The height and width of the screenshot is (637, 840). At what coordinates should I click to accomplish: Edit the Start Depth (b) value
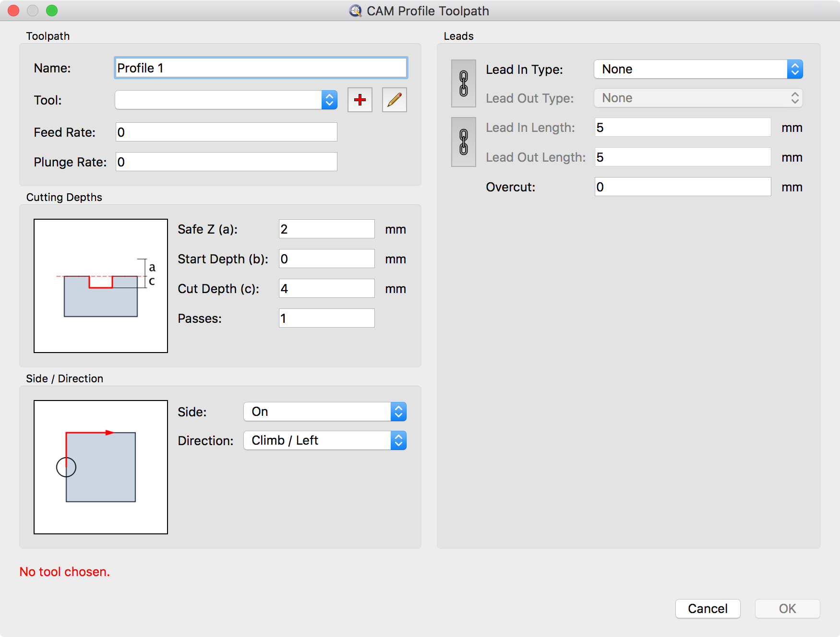tap(326, 259)
